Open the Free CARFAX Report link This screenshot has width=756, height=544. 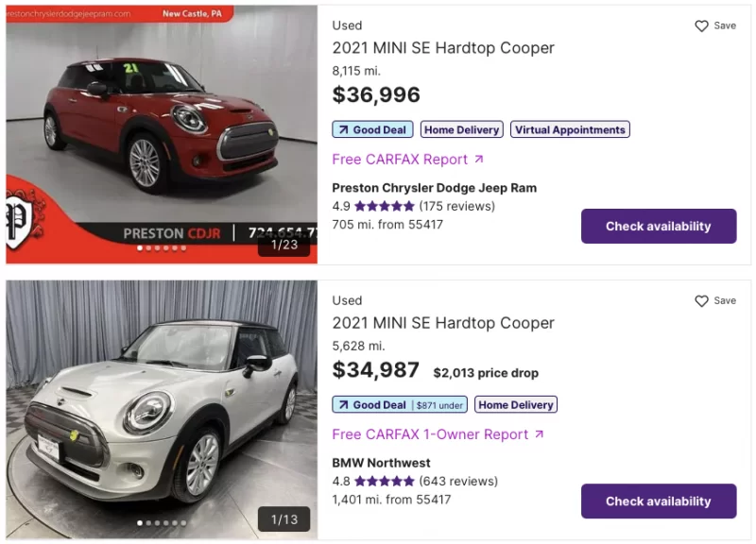point(400,160)
